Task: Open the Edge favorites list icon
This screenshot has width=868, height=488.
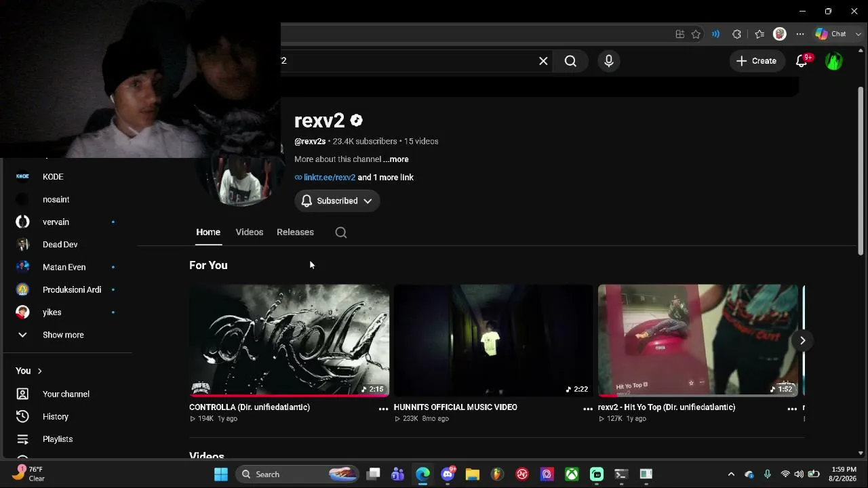Action: click(759, 34)
